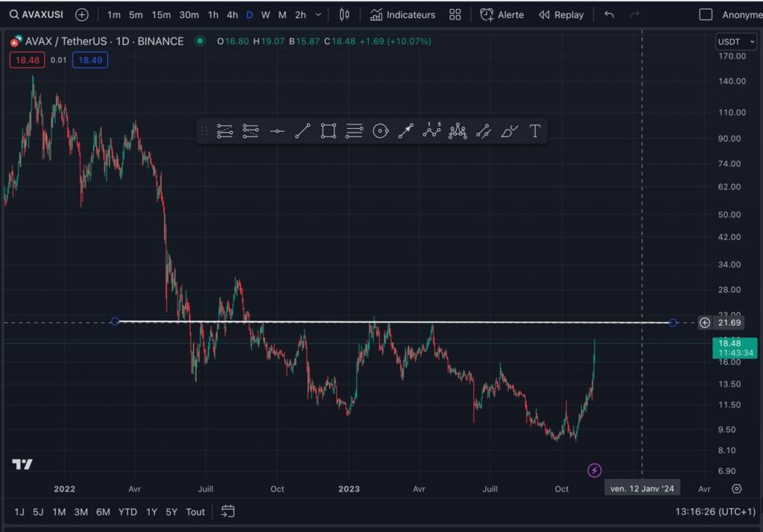
Task: Set range to 1Y
Action: (x=151, y=512)
